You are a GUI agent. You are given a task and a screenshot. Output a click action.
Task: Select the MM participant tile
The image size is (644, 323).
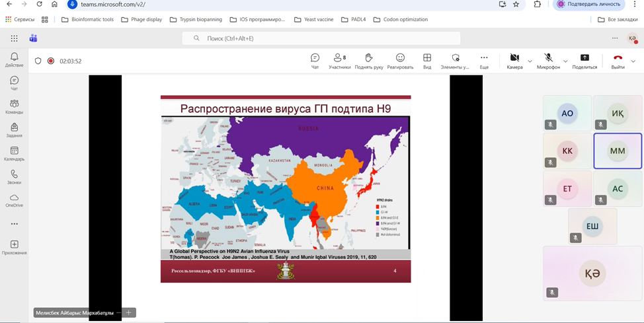pos(618,151)
